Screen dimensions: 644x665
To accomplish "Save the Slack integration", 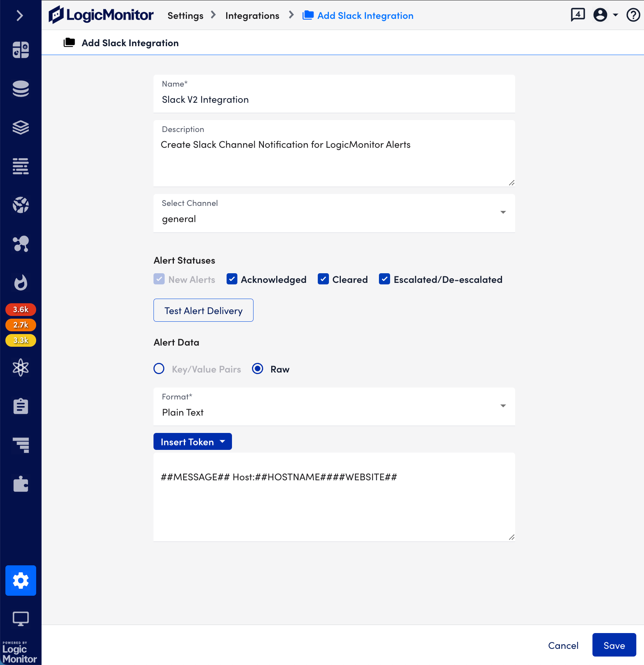I will [614, 645].
